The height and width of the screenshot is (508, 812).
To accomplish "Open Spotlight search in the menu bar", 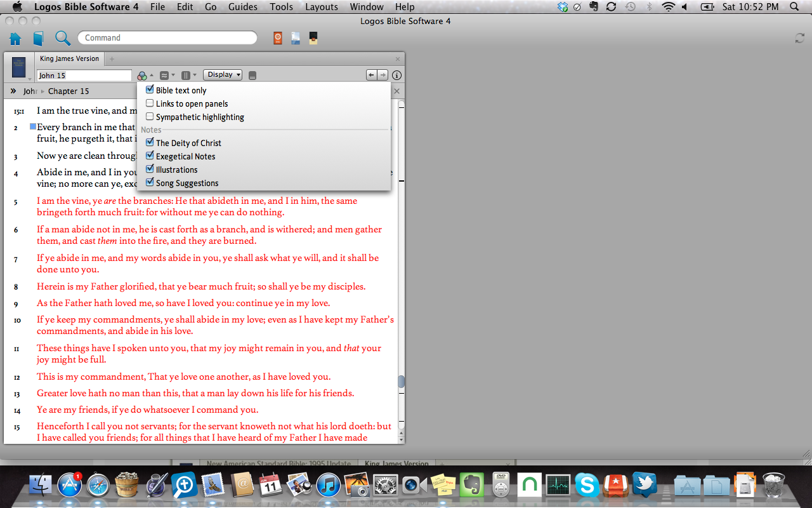I will point(795,7).
